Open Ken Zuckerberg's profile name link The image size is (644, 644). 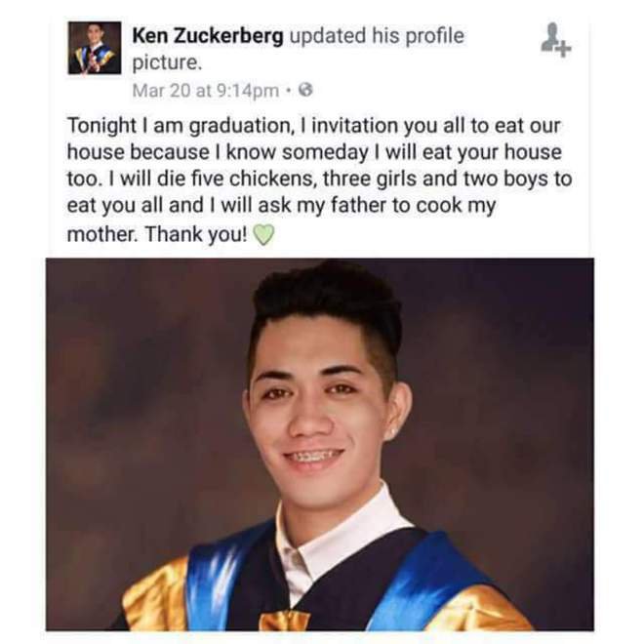pyautogui.click(x=208, y=35)
